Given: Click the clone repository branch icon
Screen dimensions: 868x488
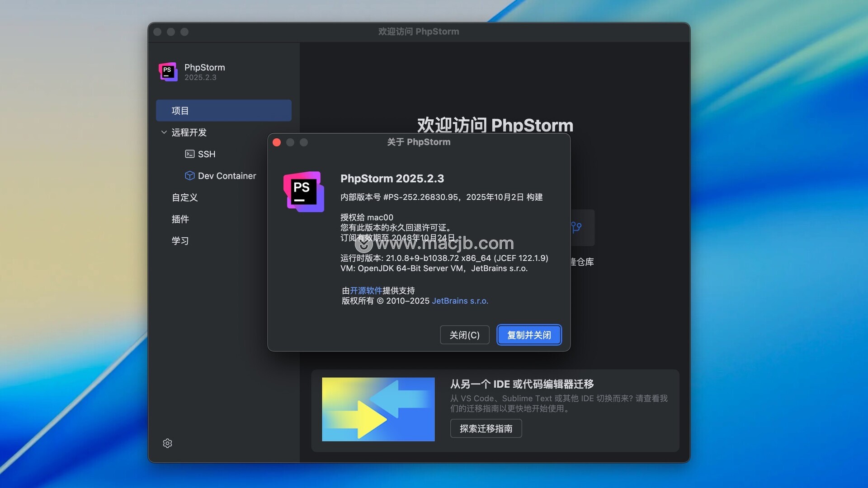Looking at the screenshot, I should (x=576, y=227).
